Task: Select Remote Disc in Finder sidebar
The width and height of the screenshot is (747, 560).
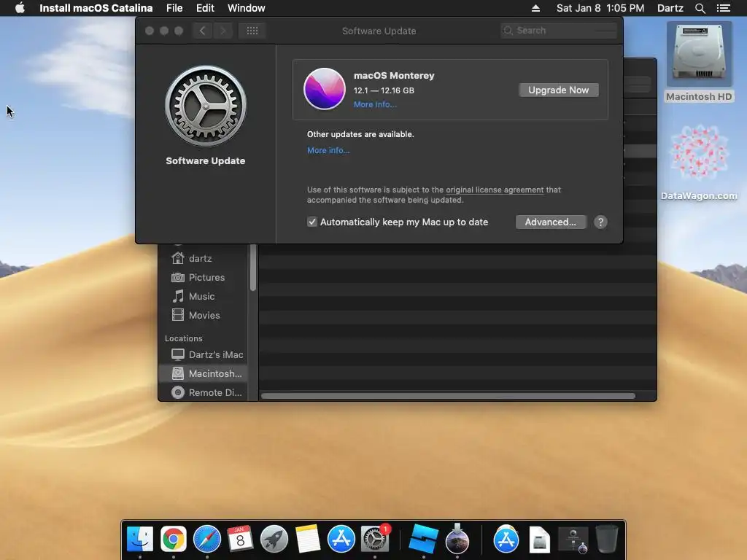Action: pos(203,392)
